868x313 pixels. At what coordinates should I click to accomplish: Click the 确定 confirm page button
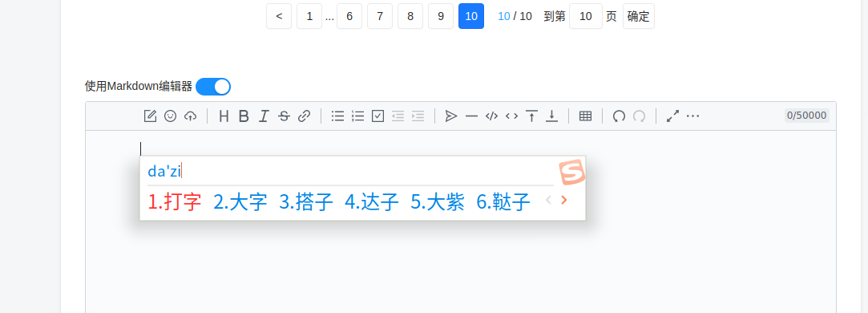[638, 16]
